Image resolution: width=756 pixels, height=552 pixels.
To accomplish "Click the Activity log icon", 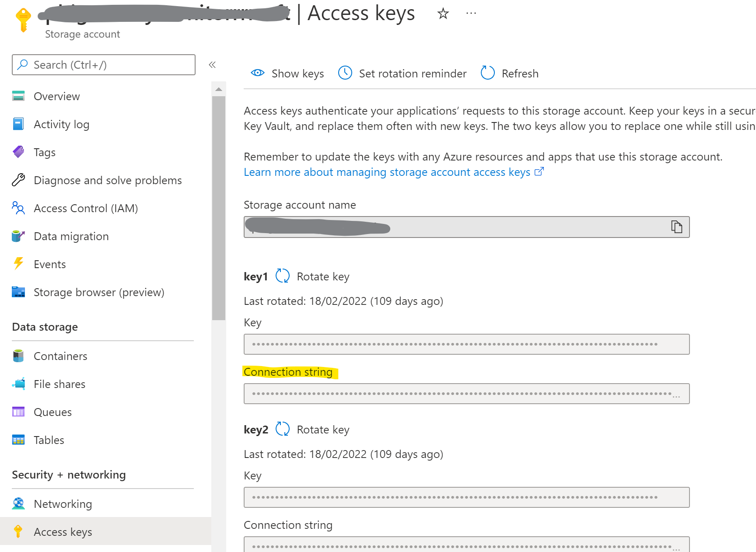I will click(x=18, y=124).
